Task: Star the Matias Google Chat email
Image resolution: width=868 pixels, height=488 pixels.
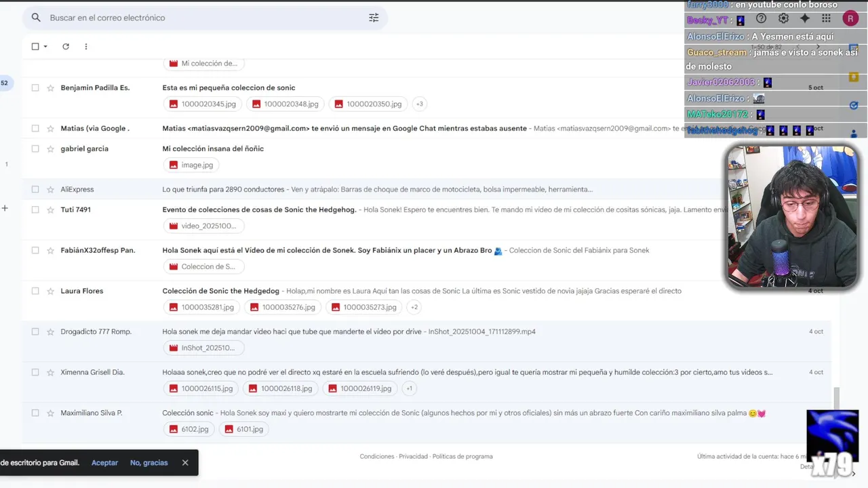Action: (50, 129)
